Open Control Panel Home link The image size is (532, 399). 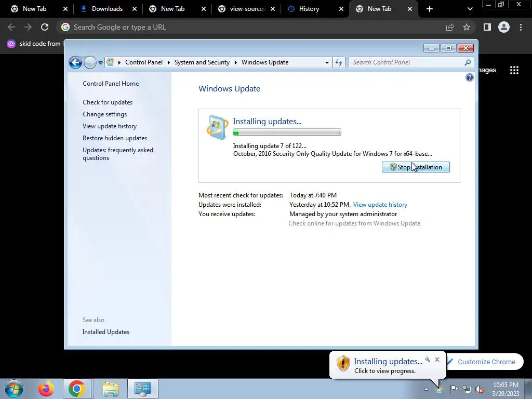[111, 84]
